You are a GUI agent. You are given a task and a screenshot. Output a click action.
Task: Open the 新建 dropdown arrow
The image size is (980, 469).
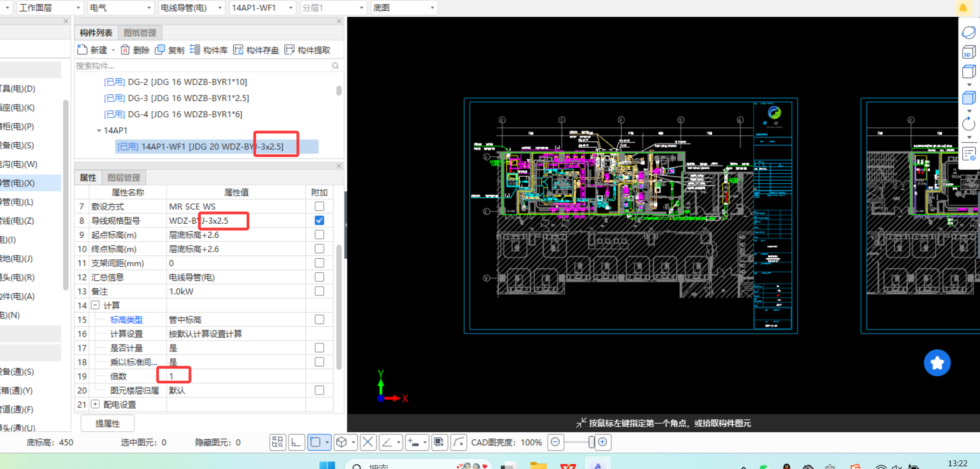pos(113,50)
